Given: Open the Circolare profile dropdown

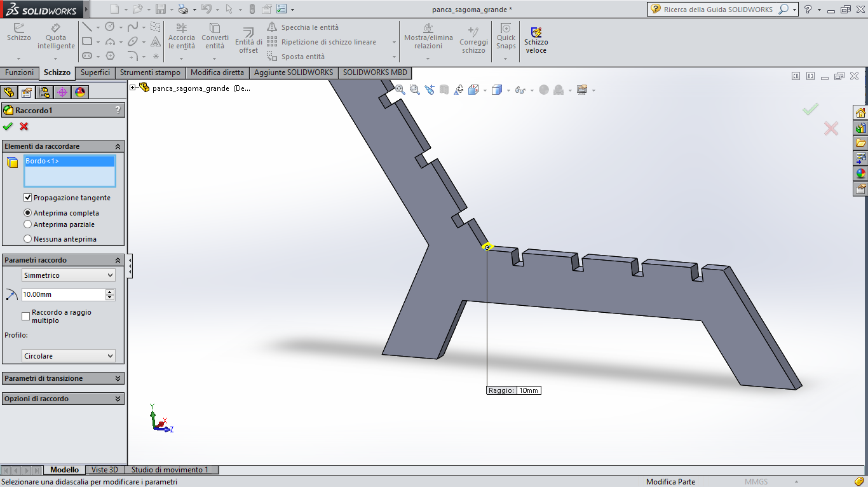Looking at the screenshot, I should [69, 356].
